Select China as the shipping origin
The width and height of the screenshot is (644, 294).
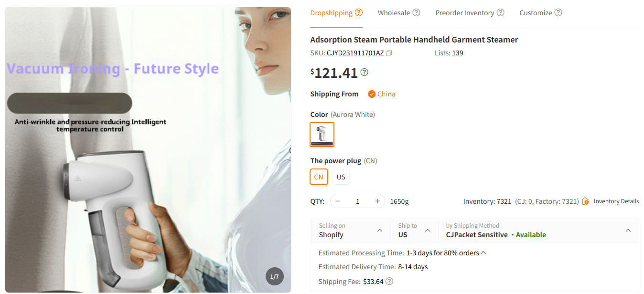coord(381,94)
